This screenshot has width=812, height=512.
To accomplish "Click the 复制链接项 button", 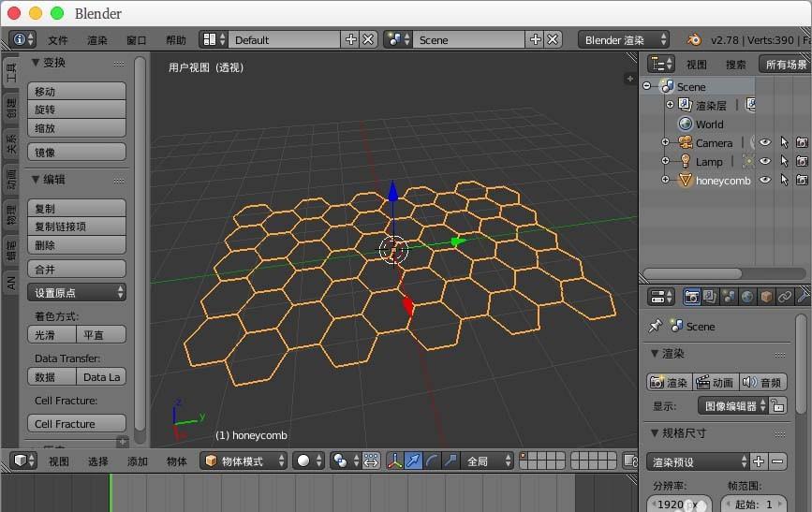I will pos(77,227).
